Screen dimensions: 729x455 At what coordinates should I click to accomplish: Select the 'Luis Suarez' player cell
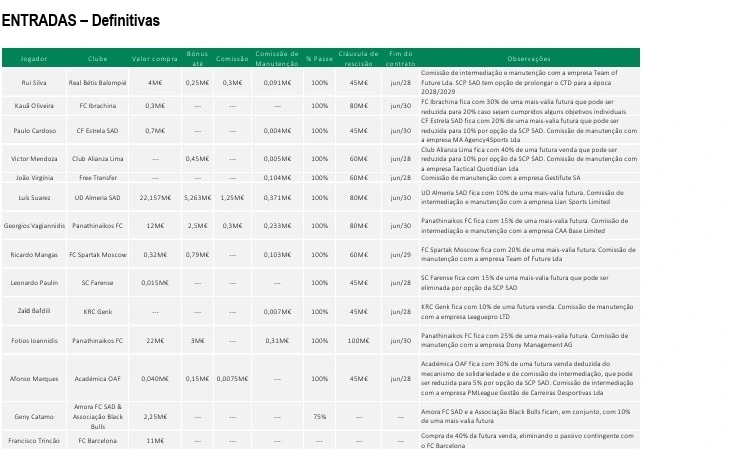coord(34,198)
